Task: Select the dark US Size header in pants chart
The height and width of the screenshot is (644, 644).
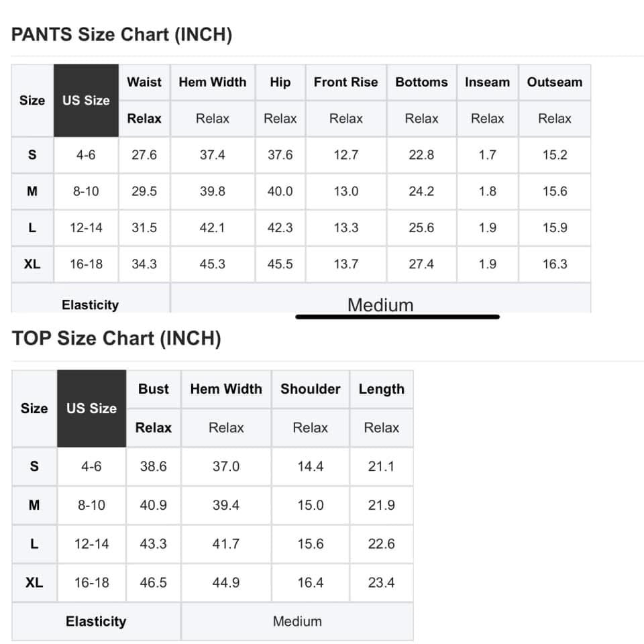Action: [x=87, y=100]
